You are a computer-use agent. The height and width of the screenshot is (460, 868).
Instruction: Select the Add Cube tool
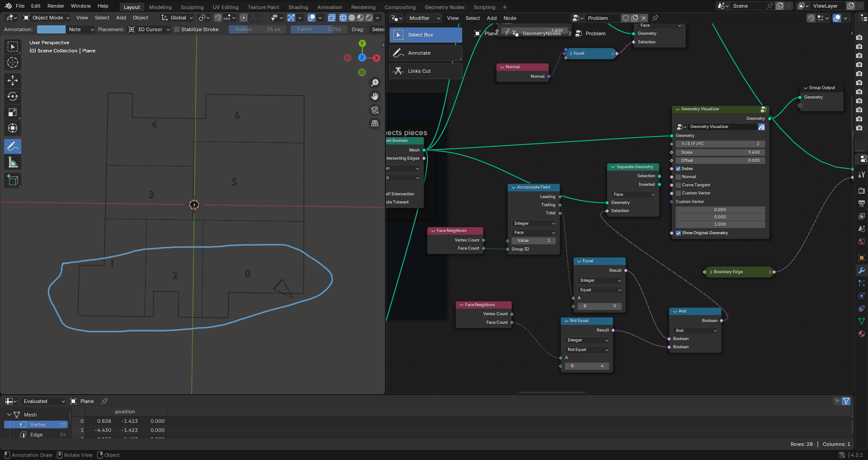(13, 180)
